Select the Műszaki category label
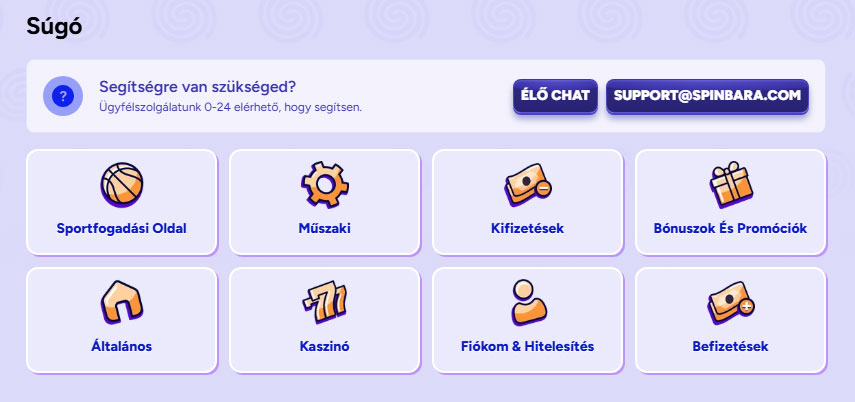The height and width of the screenshot is (402, 855). pyautogui.click(x=324, y=228)
